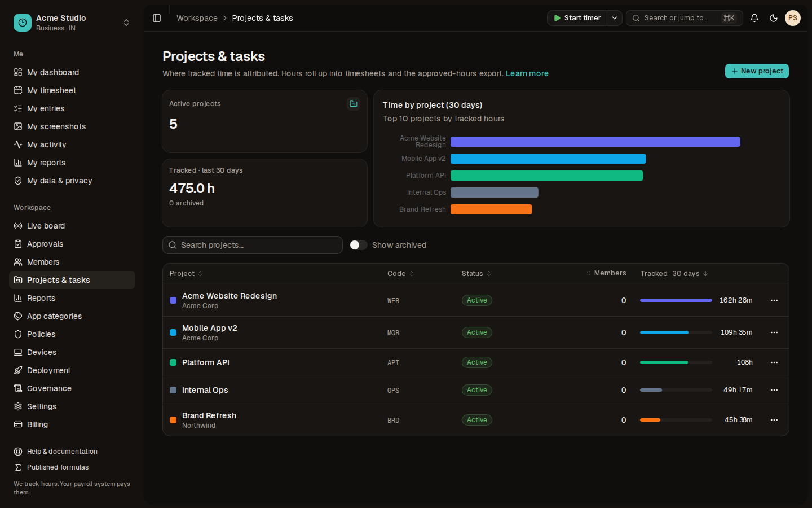Screen dimensions: 812x508
Task: Open Billing in sidebar
Action: point(72,424)
